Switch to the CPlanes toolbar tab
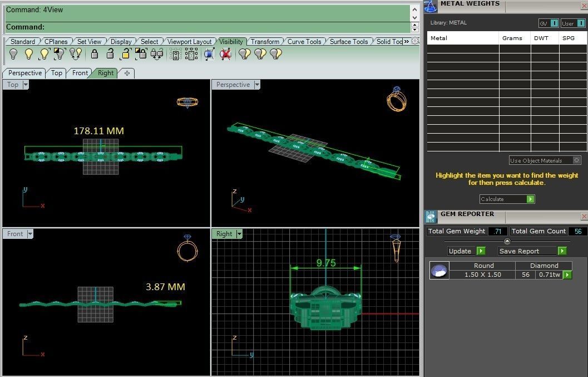The image size is (588, 377). pyautogui.click(x=56, y=42)
